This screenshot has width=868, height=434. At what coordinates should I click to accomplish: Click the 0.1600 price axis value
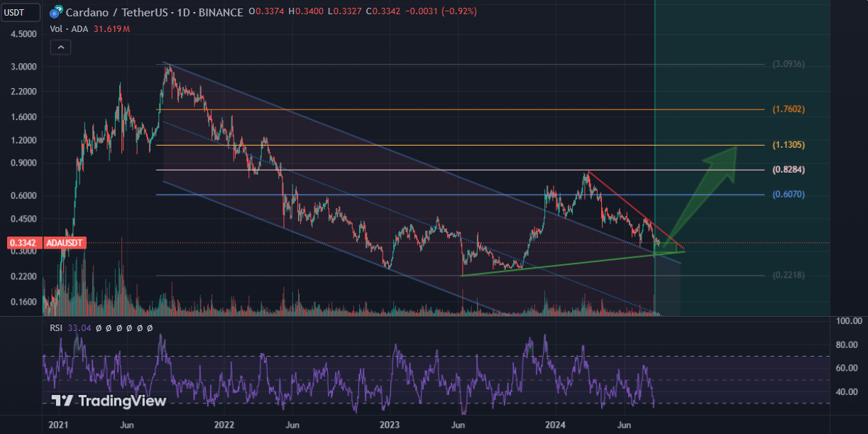[24, 302]
